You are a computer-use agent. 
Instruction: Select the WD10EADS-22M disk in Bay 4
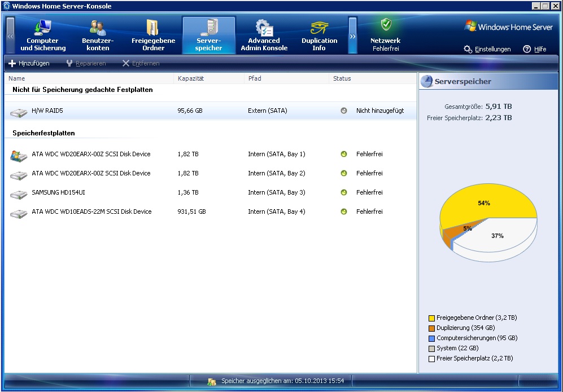(91, 212)
